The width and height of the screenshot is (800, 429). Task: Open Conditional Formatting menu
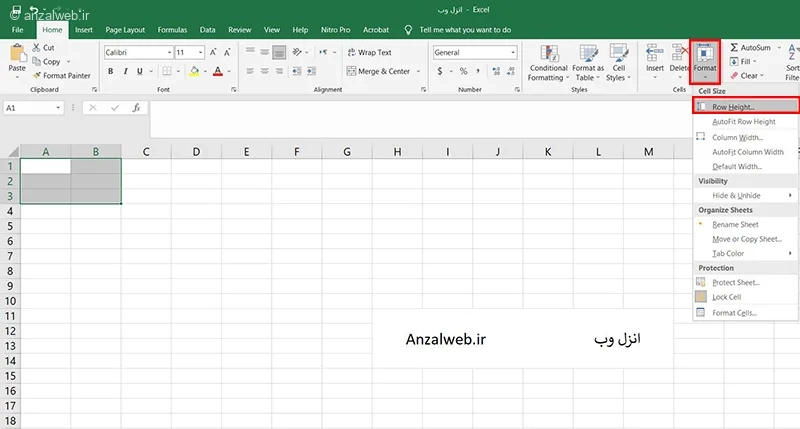548,63
